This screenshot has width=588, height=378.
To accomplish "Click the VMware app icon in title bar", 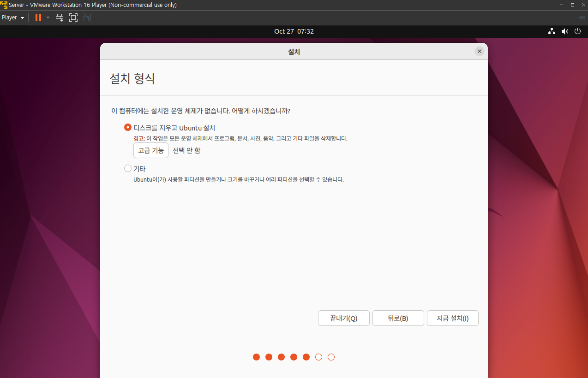I will (4, 5).
